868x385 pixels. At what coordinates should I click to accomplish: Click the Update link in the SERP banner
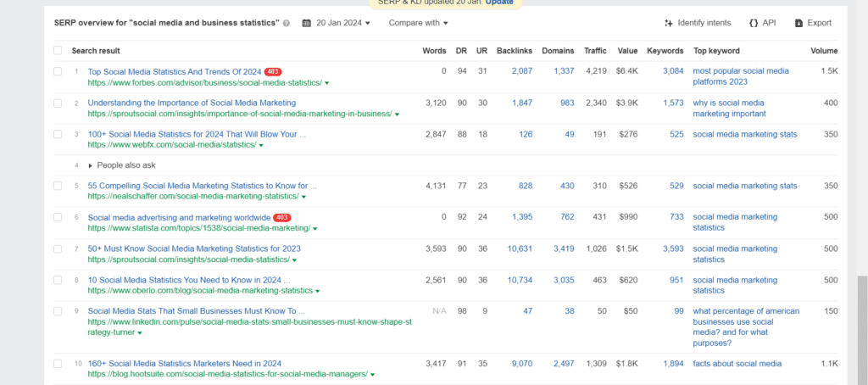(x=499, y=3)
